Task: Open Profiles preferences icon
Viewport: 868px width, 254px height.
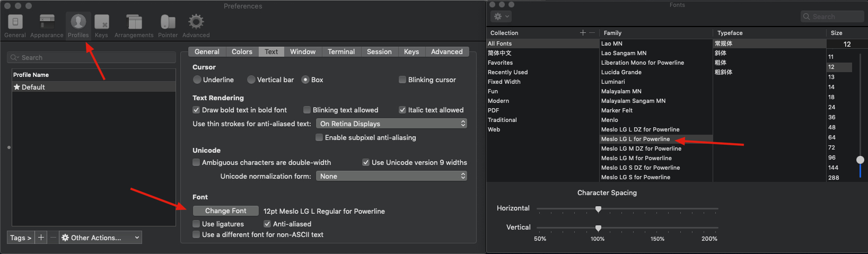Action: pos(78,26)
